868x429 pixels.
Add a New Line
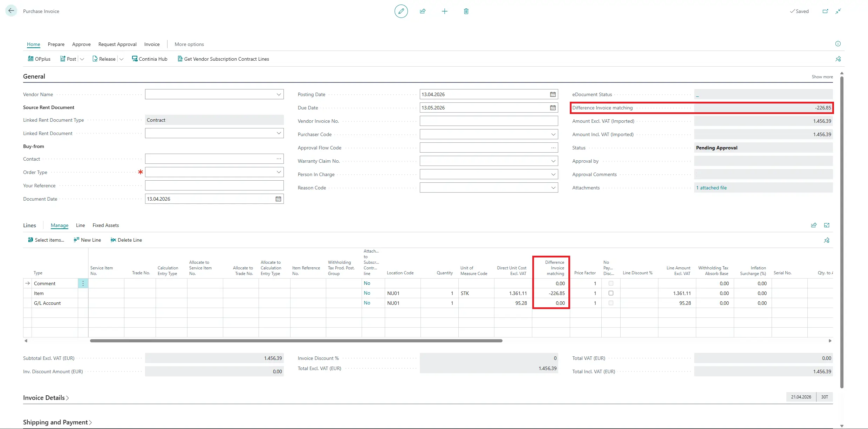[87, 240]
